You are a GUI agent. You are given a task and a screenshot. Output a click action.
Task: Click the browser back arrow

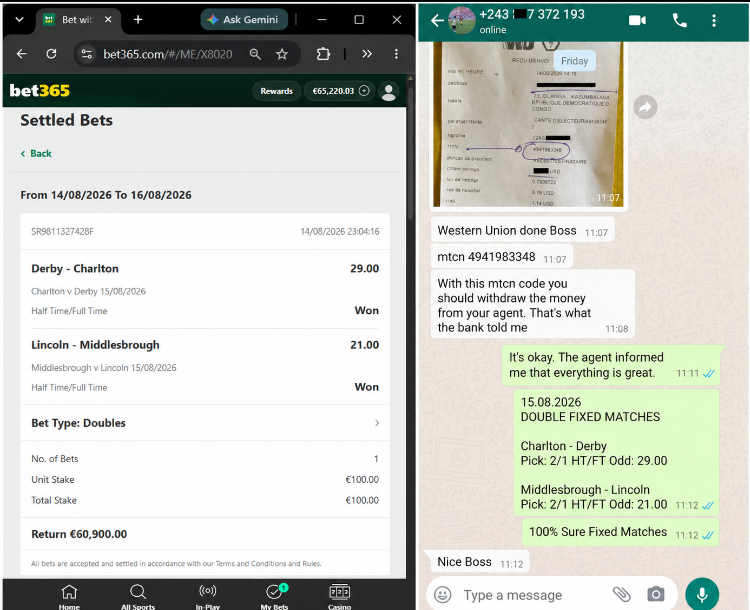(x=22, y=54)
